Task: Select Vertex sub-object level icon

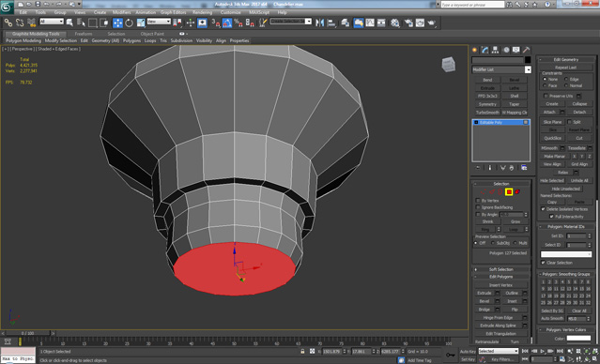Action: pos(484,192)
